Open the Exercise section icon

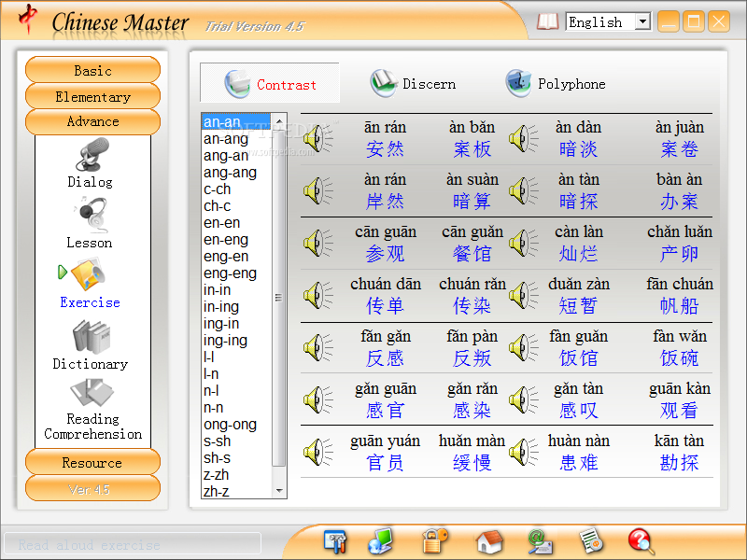(x=89, y=273)
